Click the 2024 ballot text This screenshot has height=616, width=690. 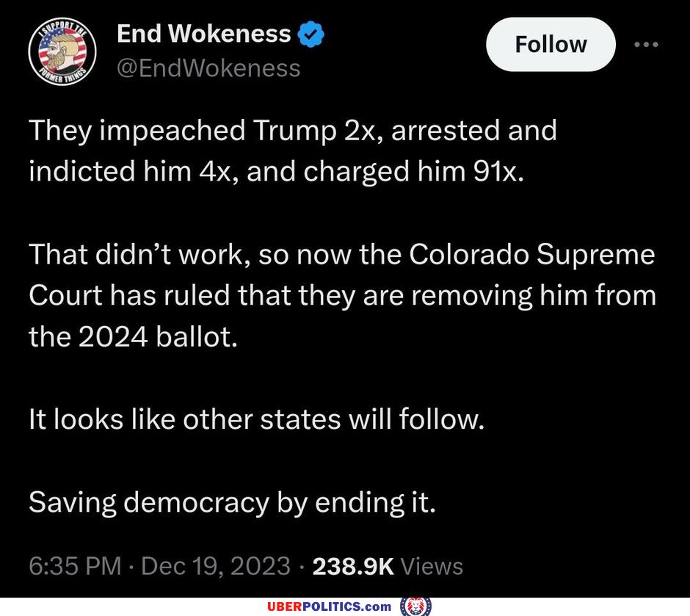pyautogui.click(x=158, y=337)
